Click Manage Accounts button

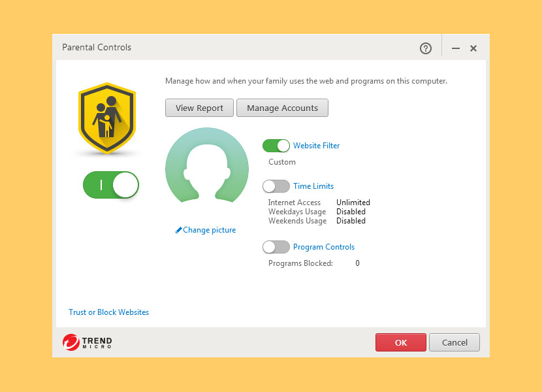(x=282, y=108)
